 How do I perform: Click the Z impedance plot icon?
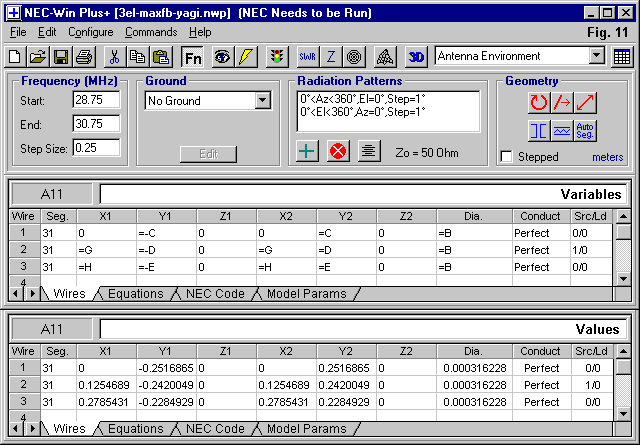pyautogui.click(x=331, y=56)
